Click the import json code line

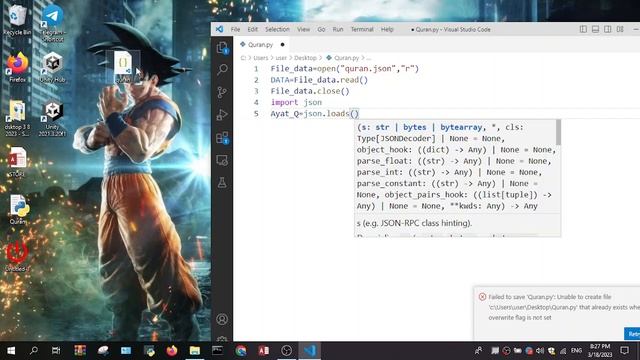pos(296,102)
